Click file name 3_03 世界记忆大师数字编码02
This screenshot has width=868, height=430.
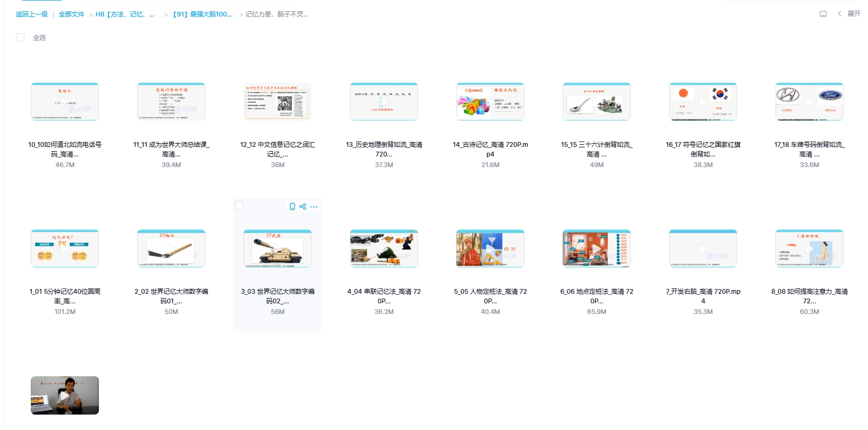(278, 296)
